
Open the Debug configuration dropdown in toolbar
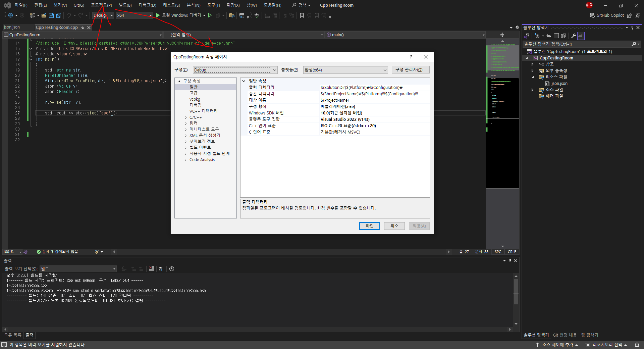tap(103, 15)
